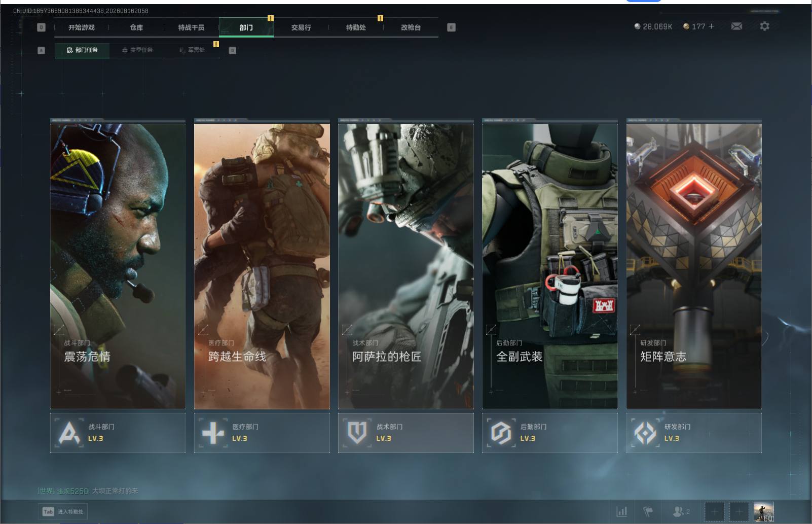The width and height of the screenshot is (812, 524).
Task: Open the 研发部门 LV.3 button
Action: 694,433
